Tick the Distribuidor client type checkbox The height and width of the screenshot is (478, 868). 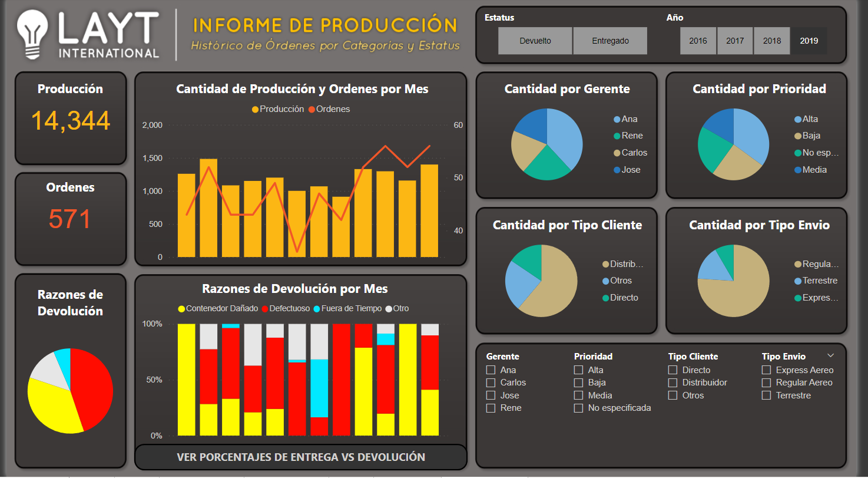click(673, 383)
